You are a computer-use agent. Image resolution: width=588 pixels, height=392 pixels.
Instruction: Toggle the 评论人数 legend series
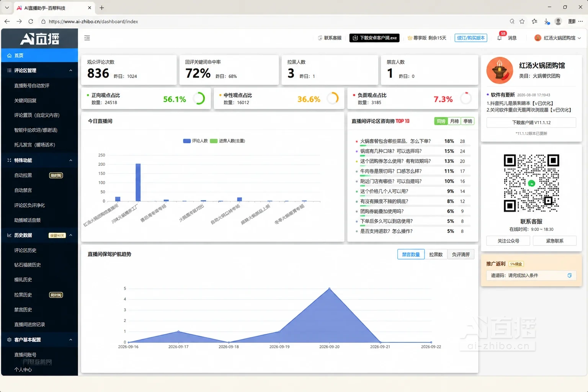(195, 141)
